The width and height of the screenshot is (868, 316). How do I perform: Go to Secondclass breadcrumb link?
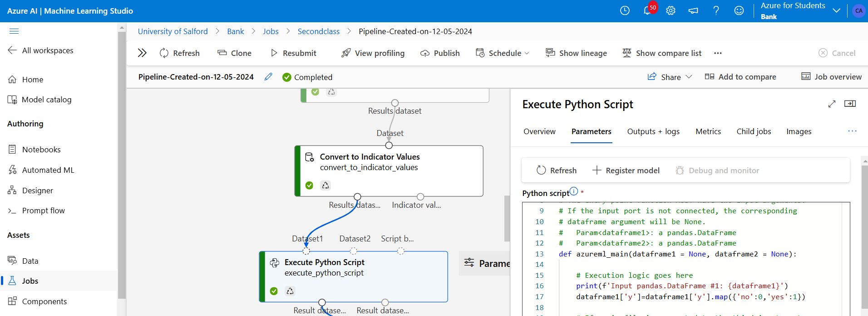tap(318, 31)
